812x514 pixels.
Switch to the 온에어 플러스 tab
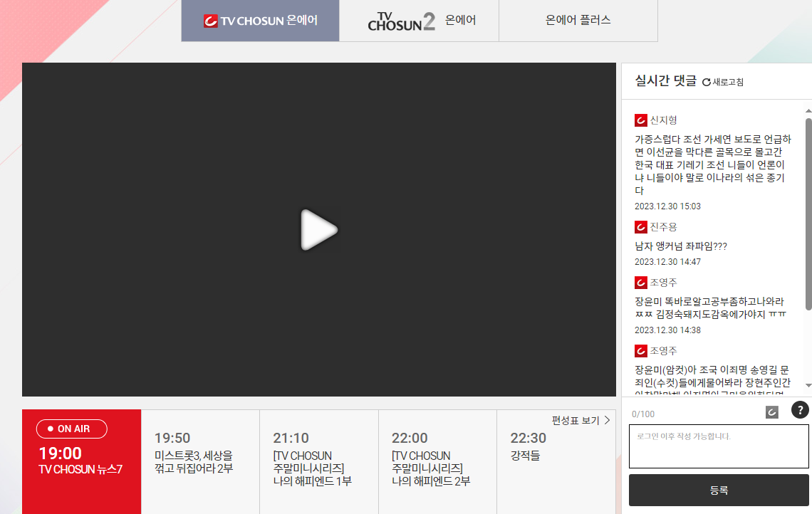pos(578,21)
